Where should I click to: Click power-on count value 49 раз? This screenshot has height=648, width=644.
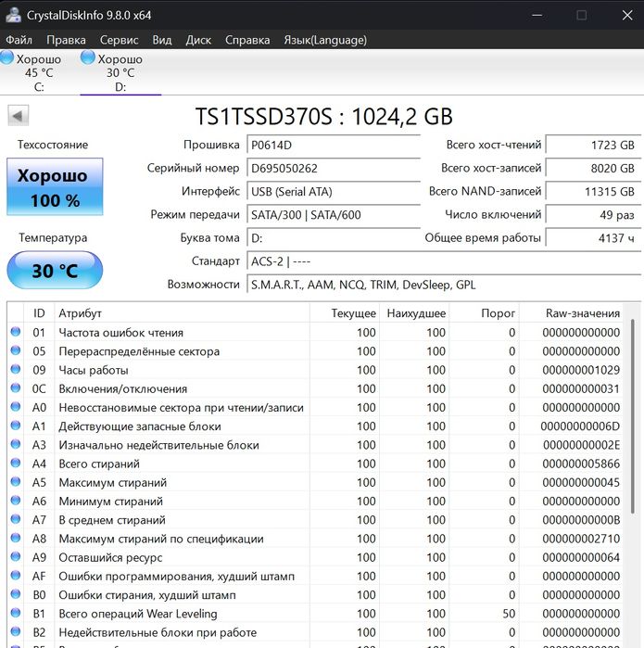tap(593, 215)
